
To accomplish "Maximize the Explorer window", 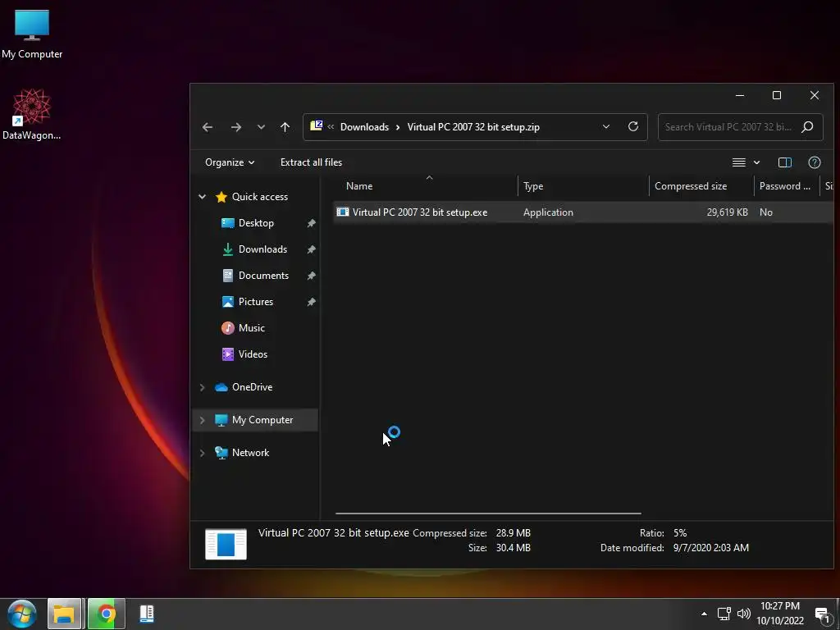I will 777,95.
